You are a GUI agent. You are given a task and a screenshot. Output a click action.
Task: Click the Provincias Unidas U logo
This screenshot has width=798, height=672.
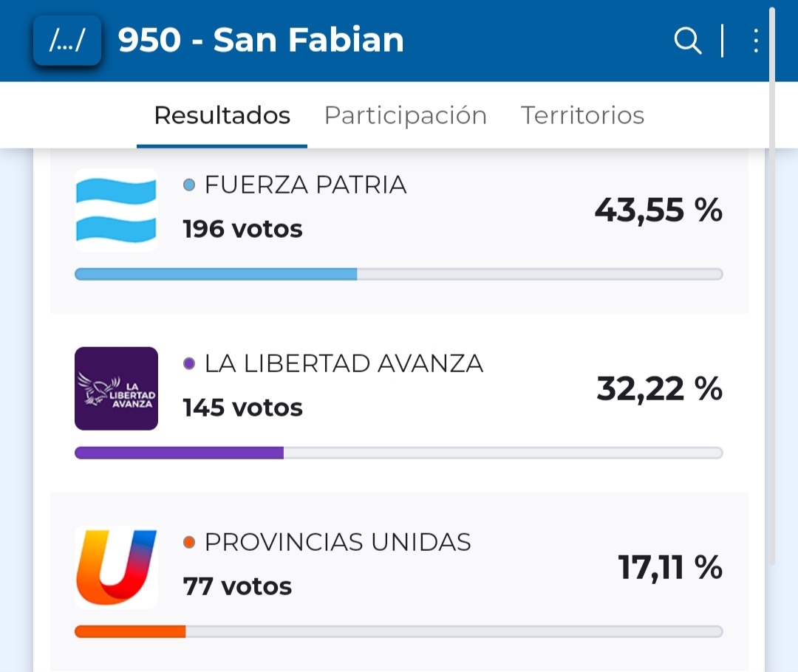[116, 567]
